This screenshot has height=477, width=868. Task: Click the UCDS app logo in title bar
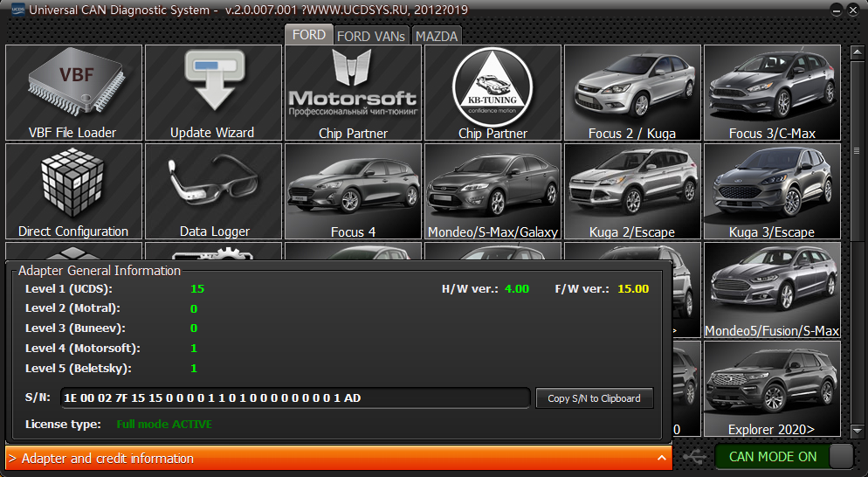click(x=17, y=10)
